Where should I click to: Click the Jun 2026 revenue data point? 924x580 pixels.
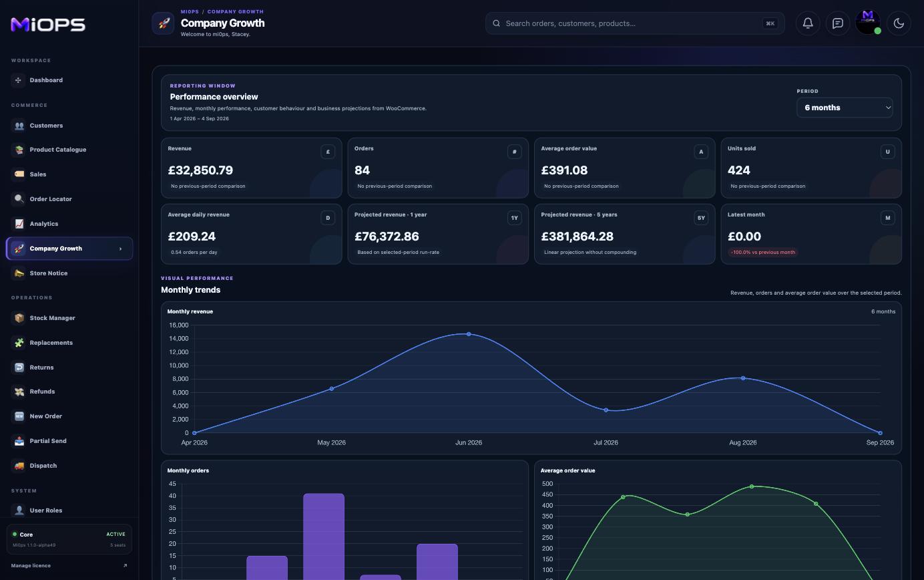click(469, 334)
